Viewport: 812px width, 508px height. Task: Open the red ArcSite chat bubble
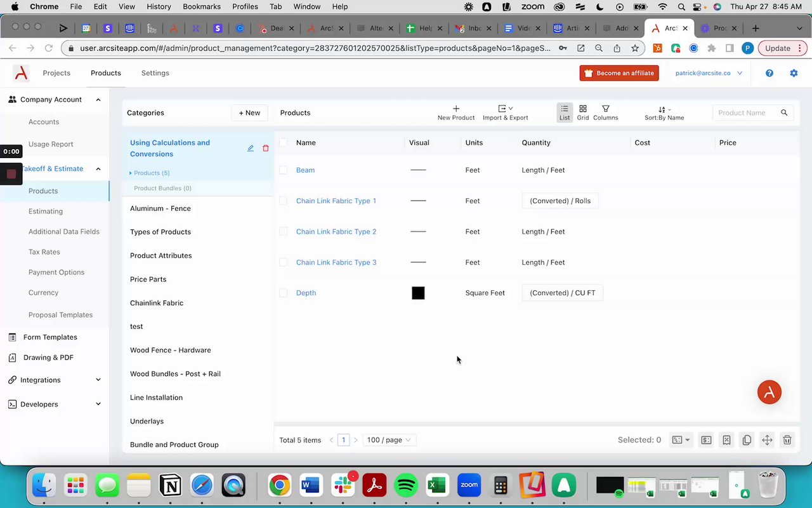pyautogui.click(x=769, y=392)
